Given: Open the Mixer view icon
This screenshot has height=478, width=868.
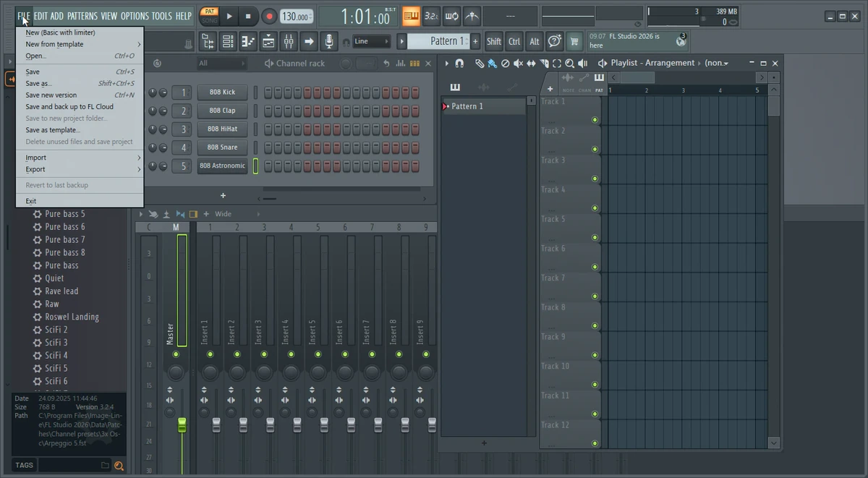Looking at the screenshot, I should pyautogui.click(x=289, y=42).
